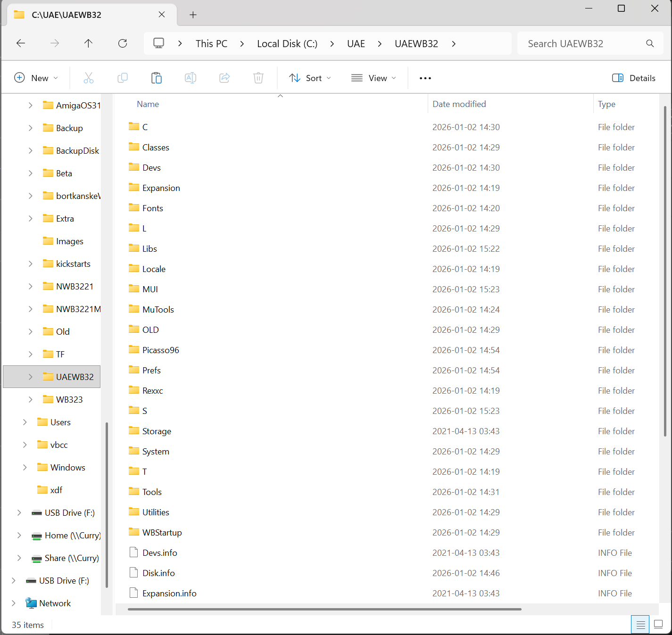The width and height of the screenshot is (672, 635).
Task: Click the Share icon in toolbar
Action: 224,78
